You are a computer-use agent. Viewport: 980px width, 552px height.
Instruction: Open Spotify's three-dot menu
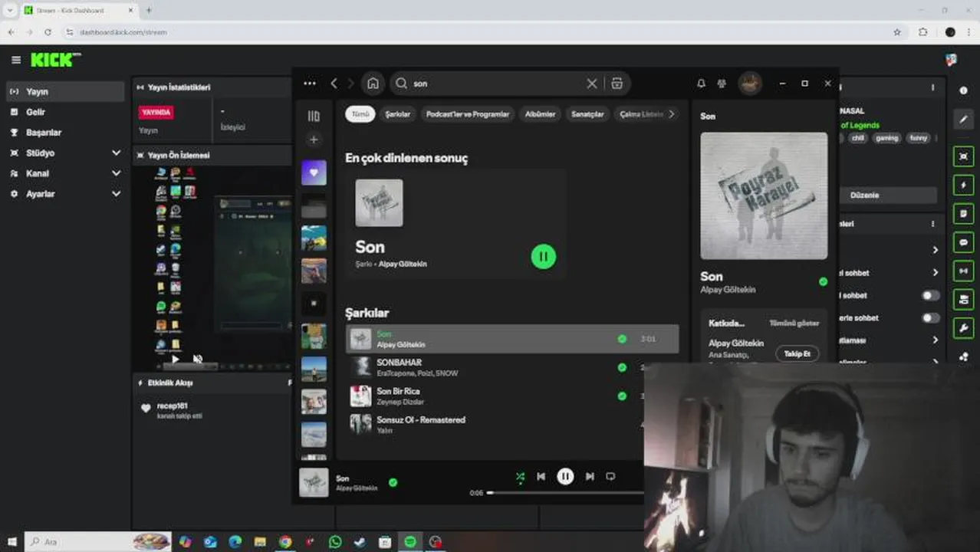[310, 84]
